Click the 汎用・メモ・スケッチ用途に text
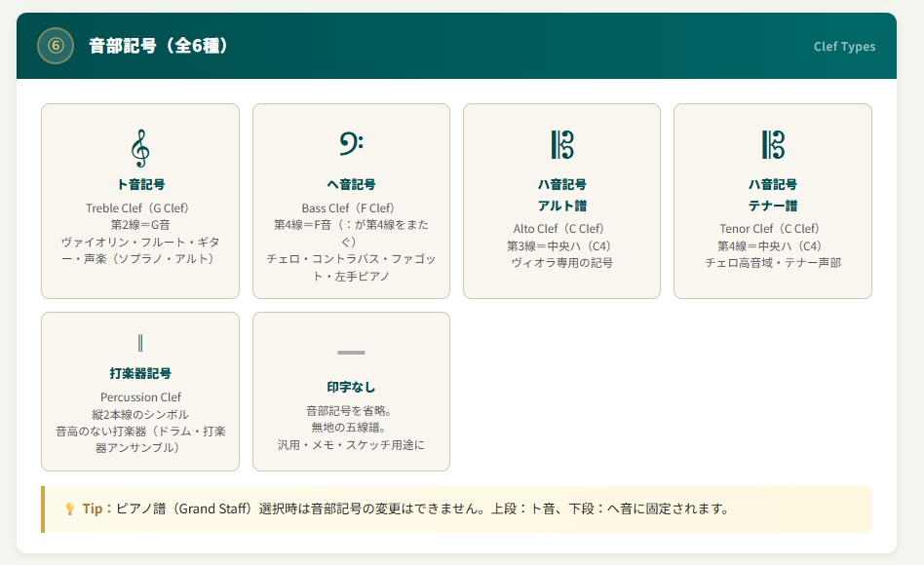Image resolution: width=924 pixels, height=565 pixels. (351, 444)
